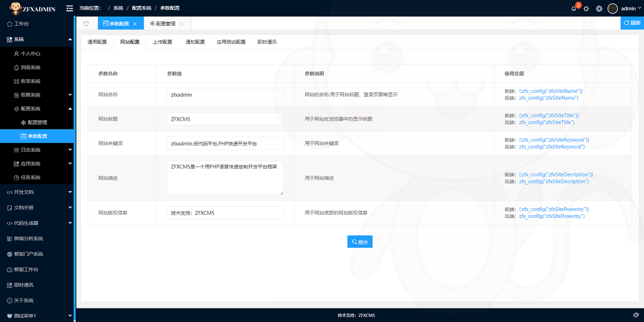Open the settings gear in the top bar
This screenshot has height=322, width=644.
coord(599,9)
